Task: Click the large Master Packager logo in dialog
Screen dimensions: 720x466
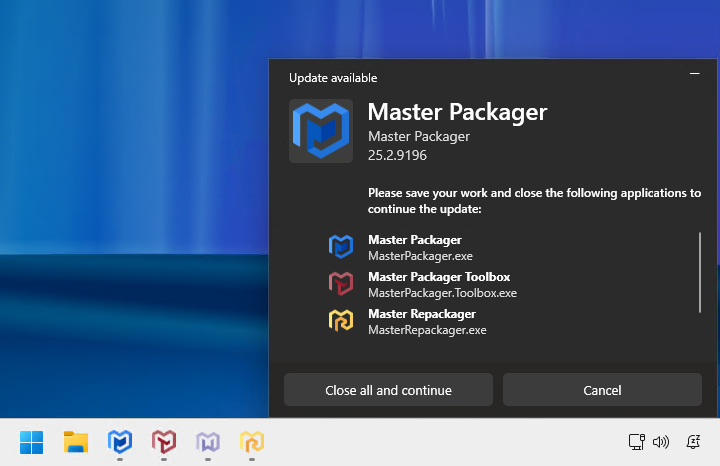Action: pyautogui.click(x=321, y=131)
